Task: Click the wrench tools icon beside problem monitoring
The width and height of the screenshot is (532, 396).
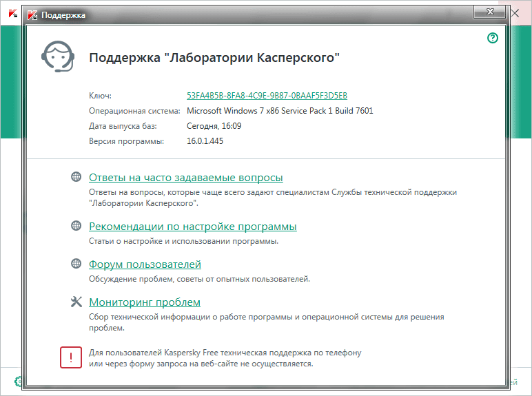Action: pos(76,302)
